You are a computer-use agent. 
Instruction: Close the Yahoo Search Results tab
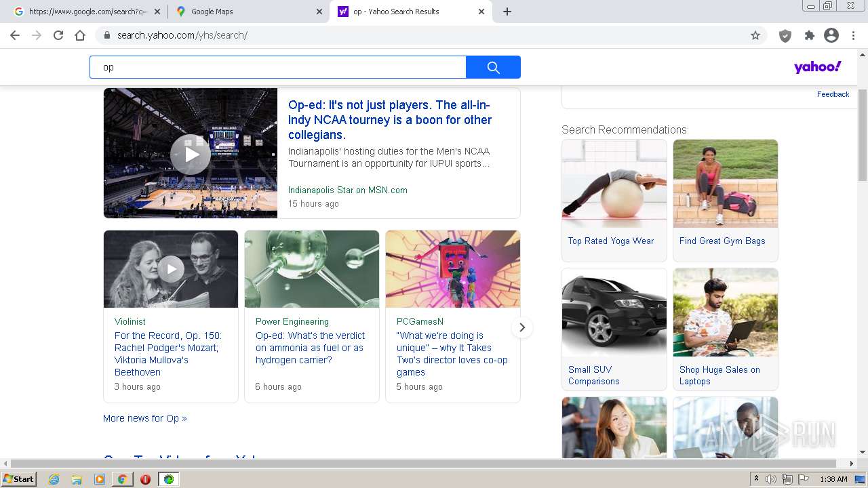[481, 12]
